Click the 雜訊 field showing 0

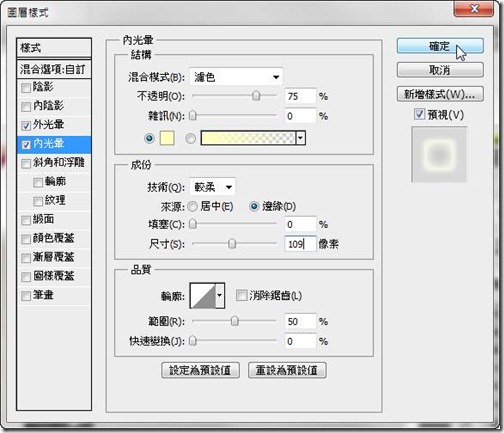click(x=300, y=116)
